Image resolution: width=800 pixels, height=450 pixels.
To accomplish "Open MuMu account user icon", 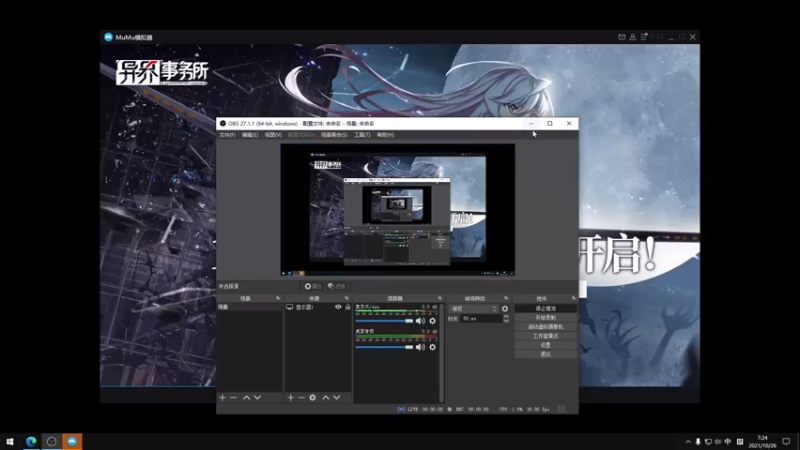I will click(x=633, y=37).
